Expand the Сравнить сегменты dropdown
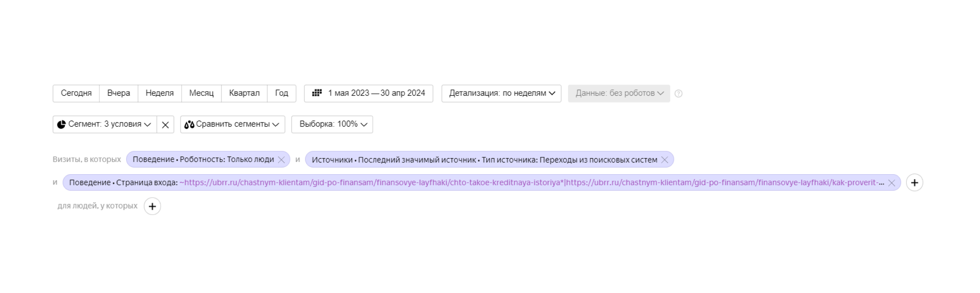The height and width of the screenshot is (293, 980). tap(233, 124)
